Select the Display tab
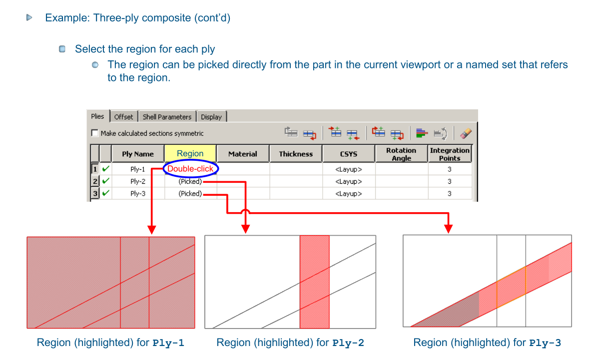 tap(211, 117)
